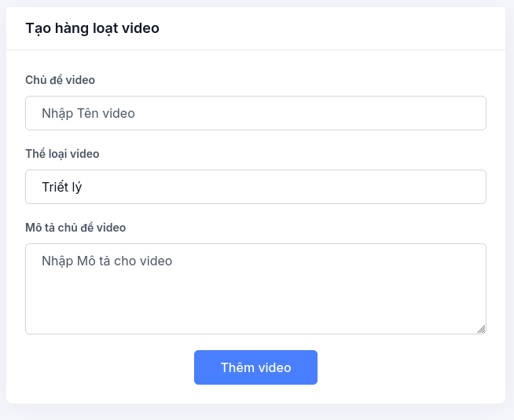
Task: Activate the text field under Chủ đề video
Action: tap(255, 113)
